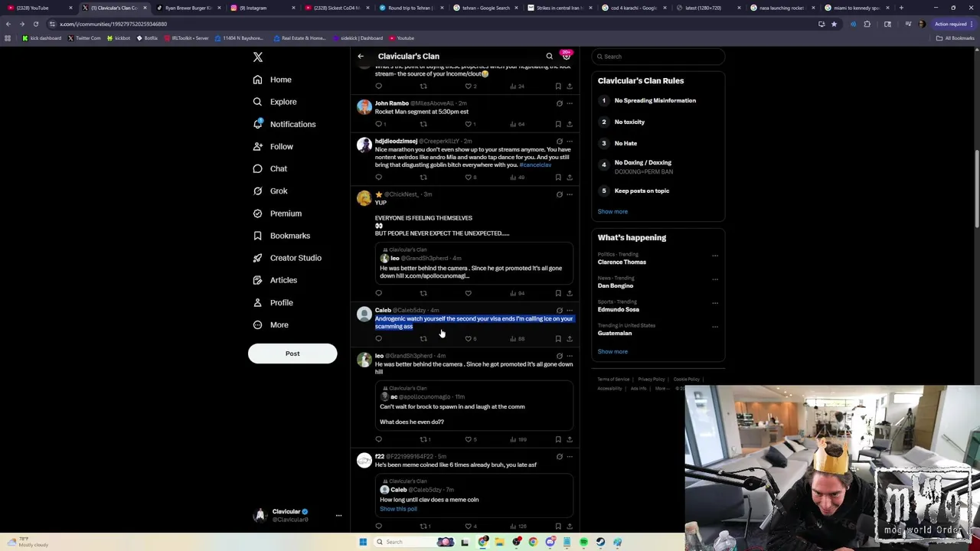Like John Rambo's Rocket Man post

(x=469, y=124)
